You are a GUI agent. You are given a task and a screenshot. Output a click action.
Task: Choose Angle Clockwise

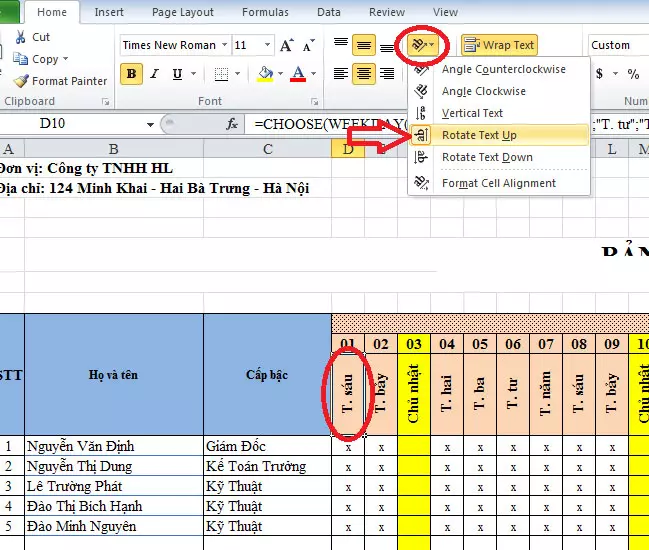pyautogui.click(x=499, y=91)
